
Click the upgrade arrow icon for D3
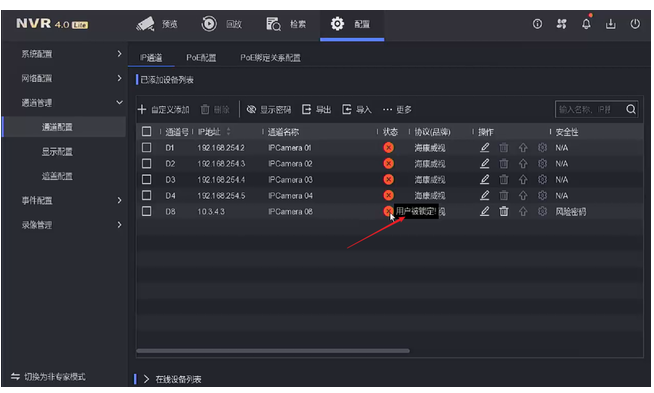click(x=523, y=180)
